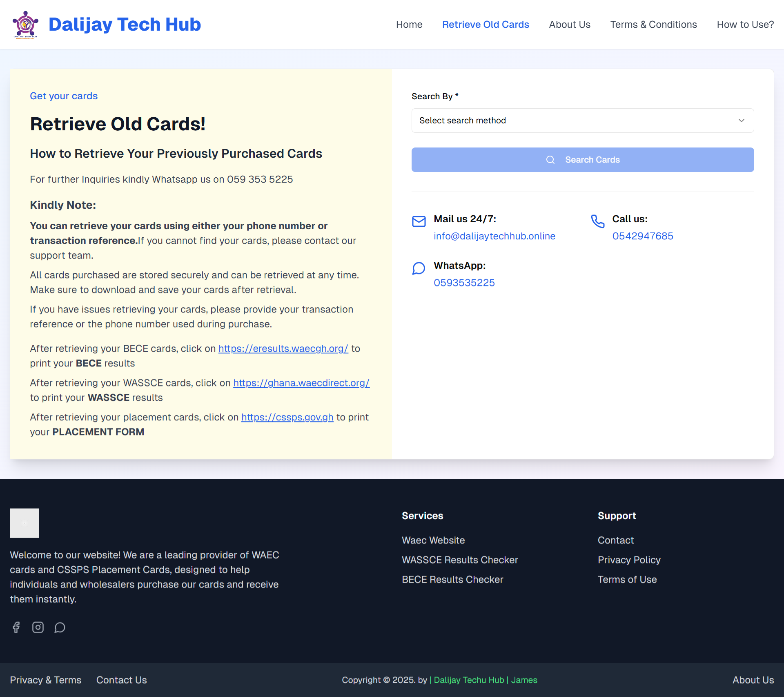Viewport: 784px width, 697px height.
Task: Click the info@dalijaytechhub.online email link
Action: tap(494, 236)
